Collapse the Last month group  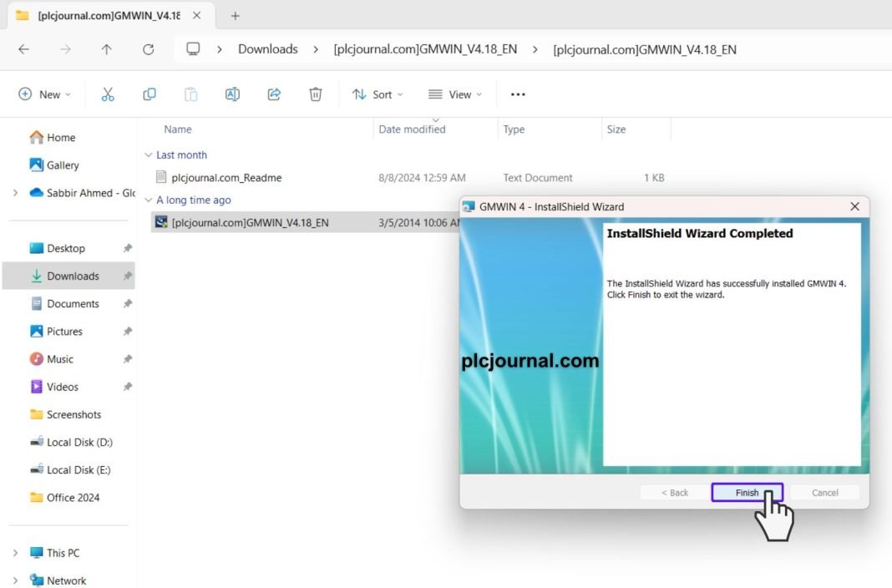click(x=149, y=155)
